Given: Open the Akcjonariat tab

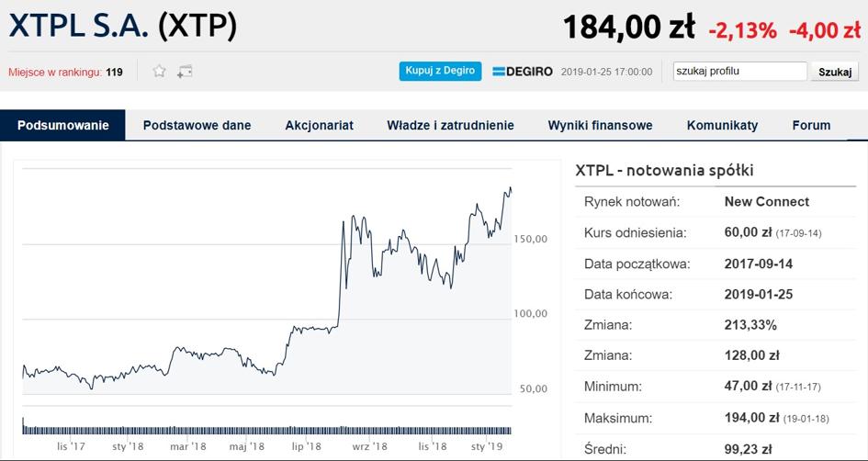Looking at the screenshot, I should tap(320, 125).
